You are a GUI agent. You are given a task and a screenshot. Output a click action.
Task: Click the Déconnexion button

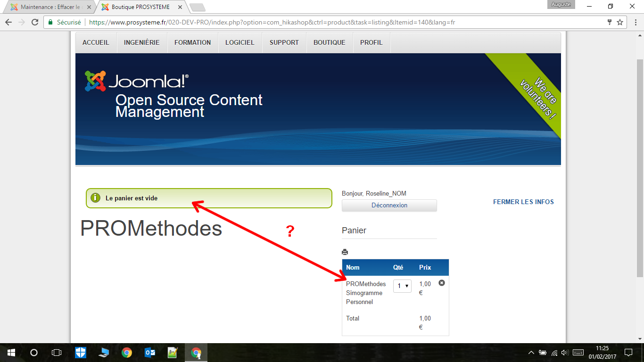click(x=389, y=206)
